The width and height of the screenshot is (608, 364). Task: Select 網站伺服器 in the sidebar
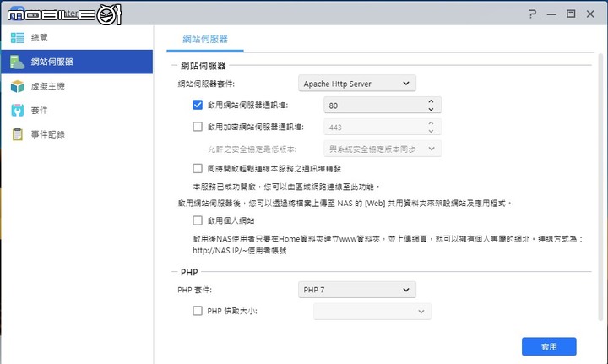(x=77, y=62)
